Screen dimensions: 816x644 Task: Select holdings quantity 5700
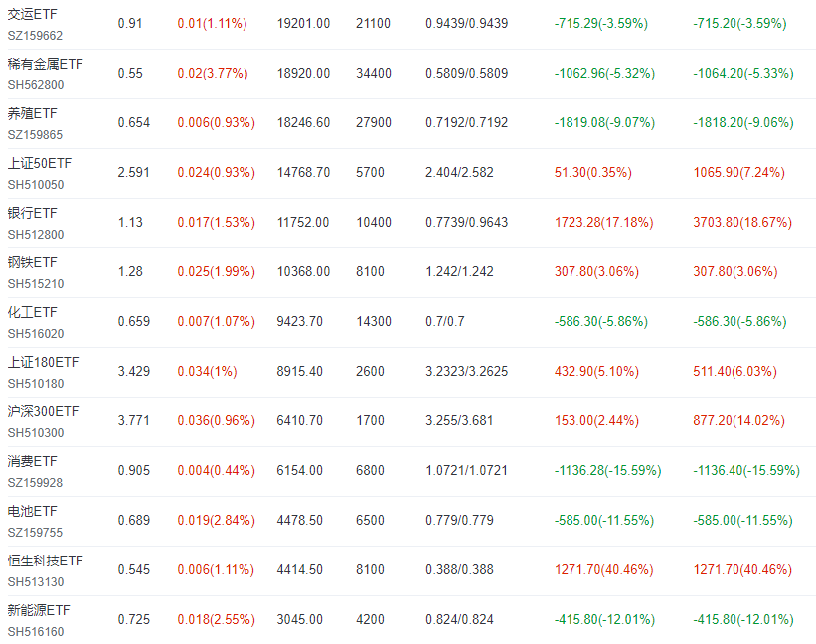click(x=370, y=172)
